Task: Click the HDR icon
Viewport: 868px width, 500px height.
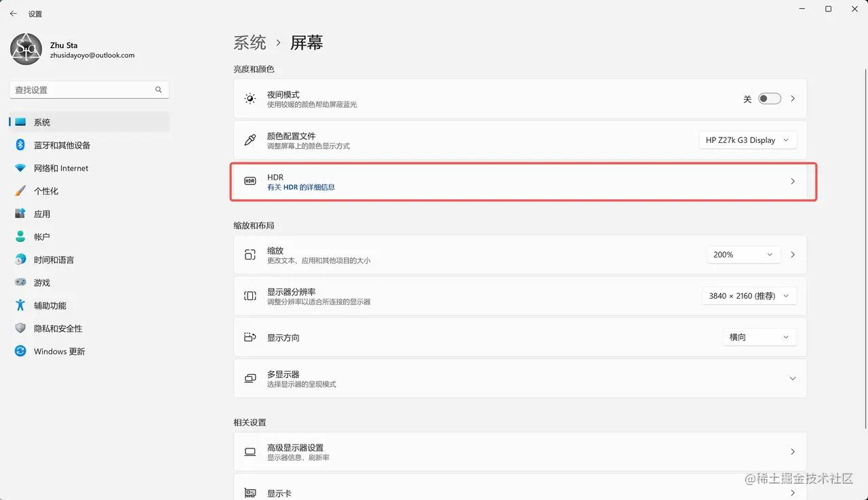Action: coord(250,181)
